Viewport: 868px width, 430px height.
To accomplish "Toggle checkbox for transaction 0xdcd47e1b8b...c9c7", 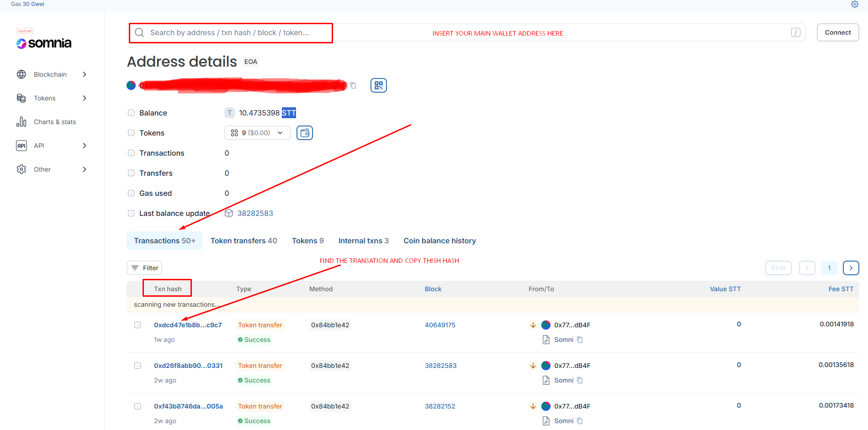I will pyautogui.click(x=138, y=325).
